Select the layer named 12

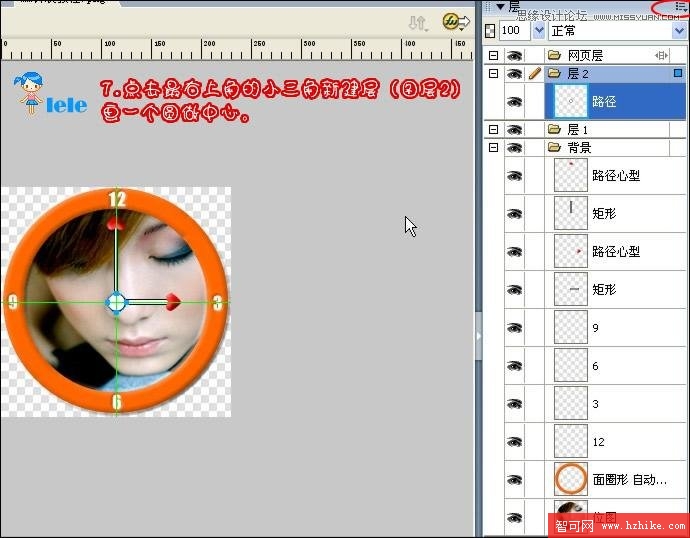pos(598,441)
